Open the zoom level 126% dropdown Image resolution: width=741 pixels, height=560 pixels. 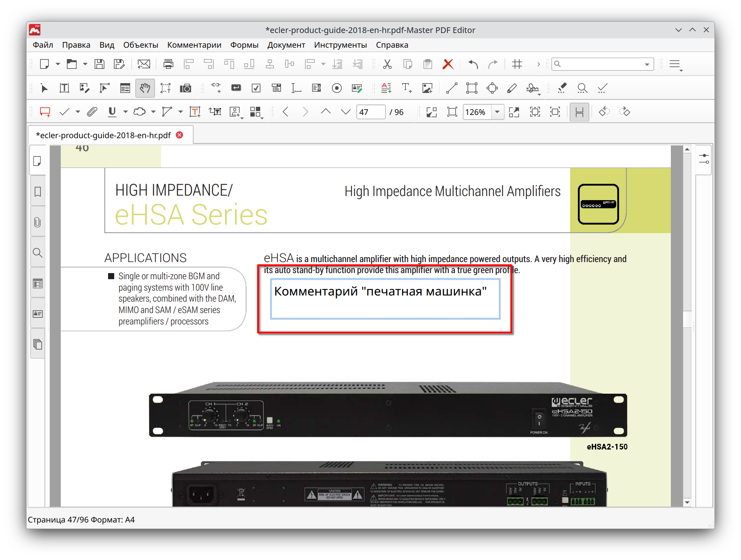tap(497, 112)
